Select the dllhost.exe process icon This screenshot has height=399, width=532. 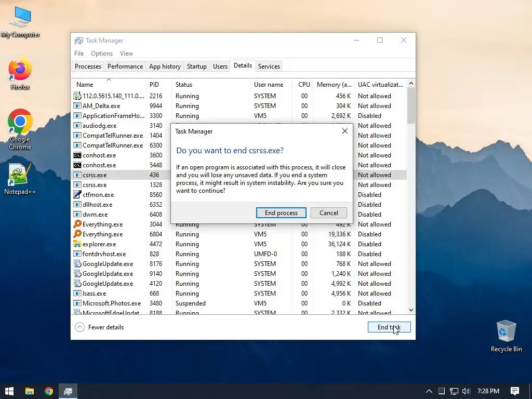tap(77, 205)
